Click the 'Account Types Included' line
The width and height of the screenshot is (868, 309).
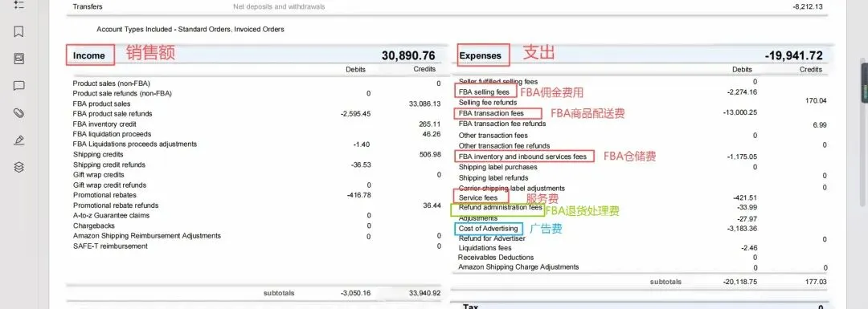(x=190, y=30)
